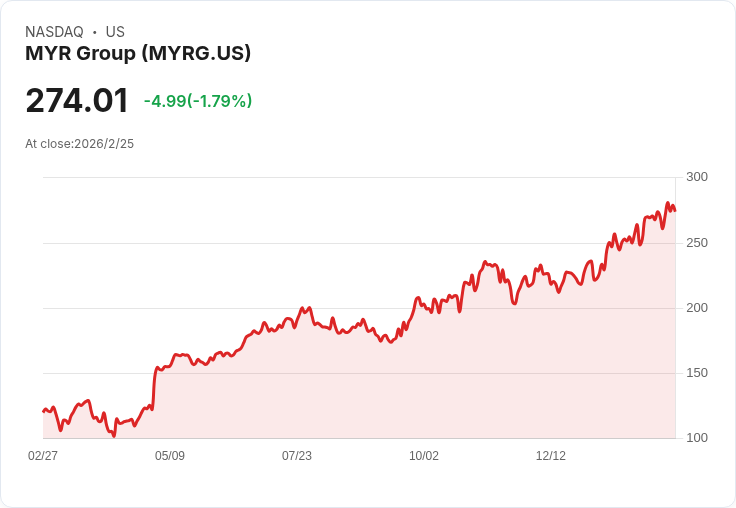Click the chart line's highest peak
736x508 pixels.
(x=668, y=203)
